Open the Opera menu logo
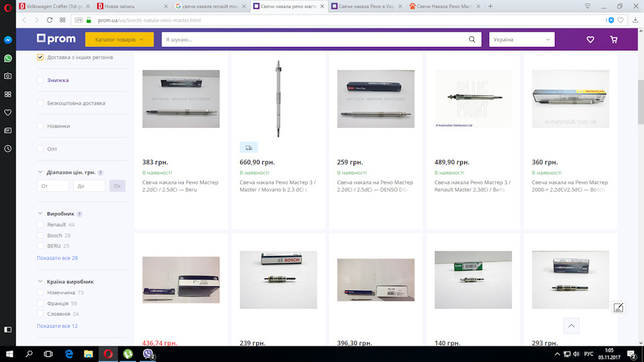This screenshot has width=644, height=362. (x=8, y=7)
